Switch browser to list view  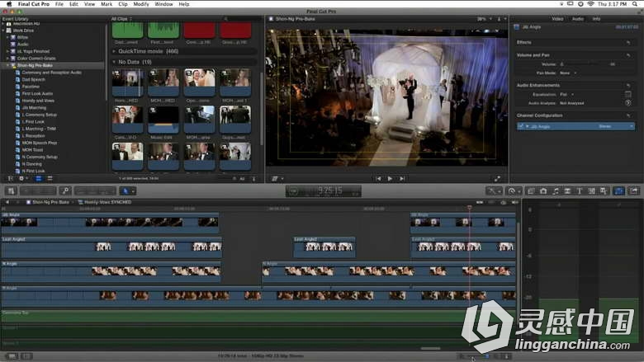coord(50,179)
